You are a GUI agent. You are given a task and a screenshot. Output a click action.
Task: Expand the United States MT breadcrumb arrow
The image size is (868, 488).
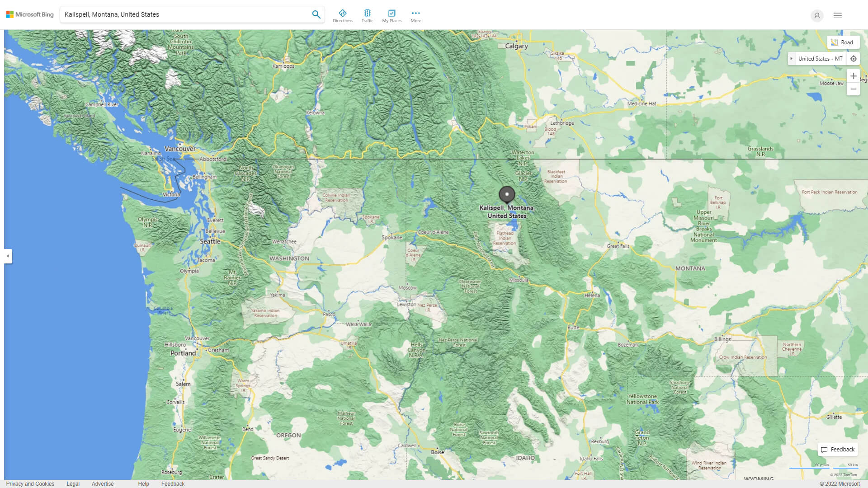coord(792,58)
